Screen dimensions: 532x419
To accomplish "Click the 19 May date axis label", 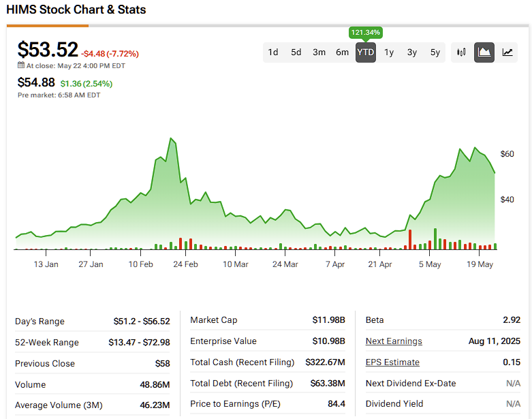I will point(479,264).
